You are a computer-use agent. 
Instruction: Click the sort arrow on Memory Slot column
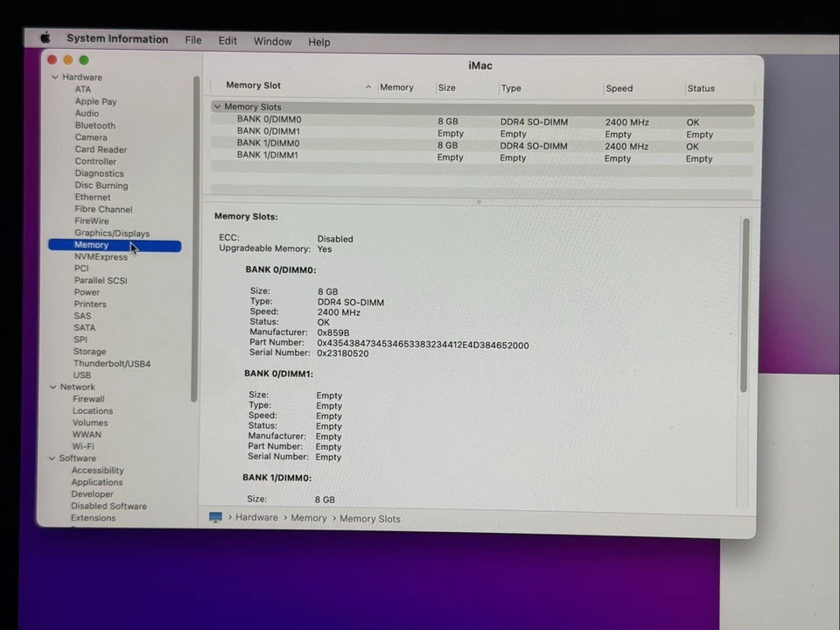[x=367, y=87]
